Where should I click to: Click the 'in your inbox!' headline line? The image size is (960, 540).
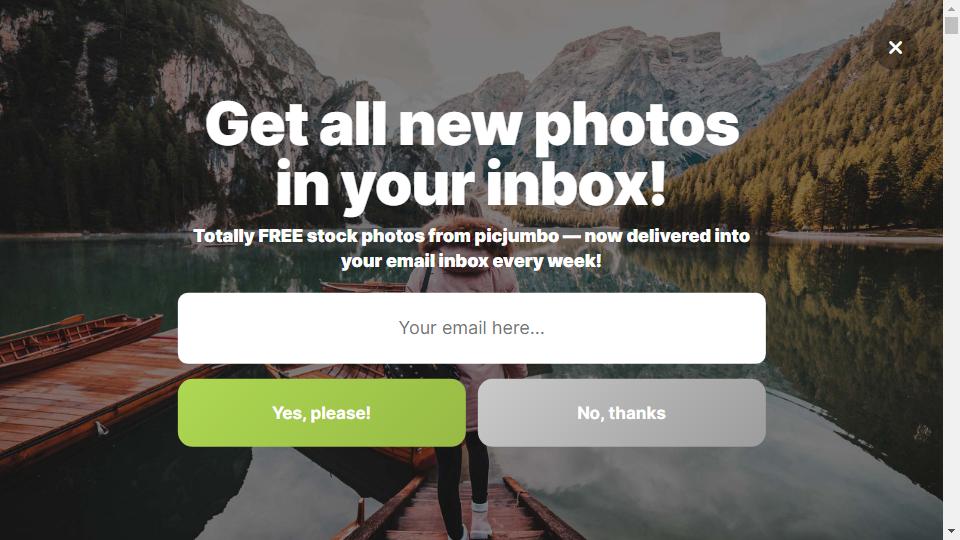click(x=471, y=184)
